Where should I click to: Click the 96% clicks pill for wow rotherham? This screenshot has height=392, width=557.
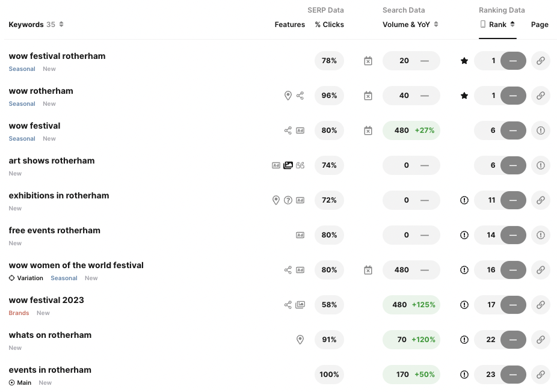[329, 96]
